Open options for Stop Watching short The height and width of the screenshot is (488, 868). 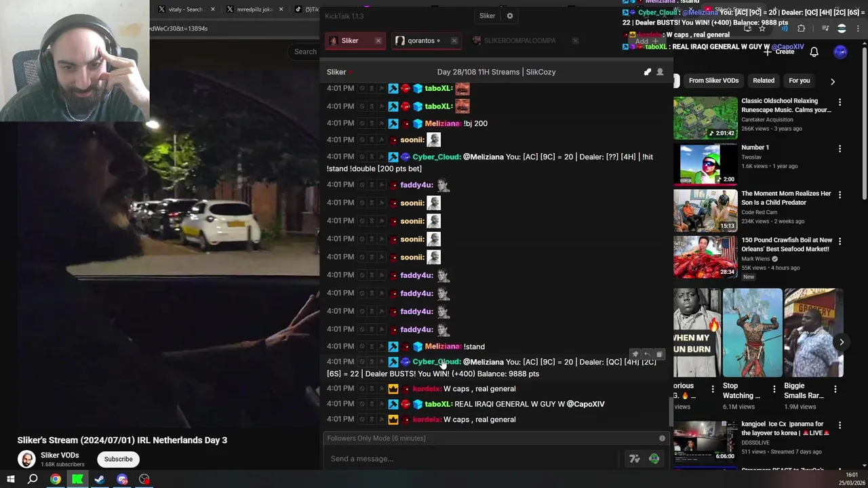coord(773,389)
